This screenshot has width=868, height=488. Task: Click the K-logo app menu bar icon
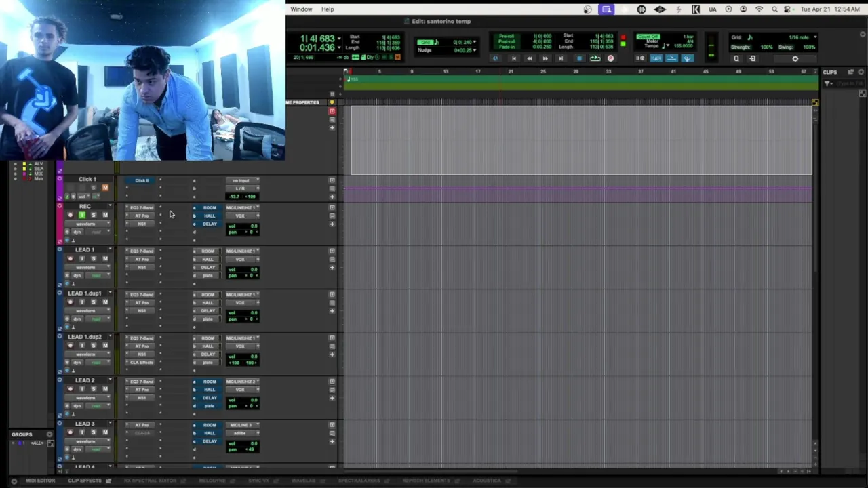696,9
